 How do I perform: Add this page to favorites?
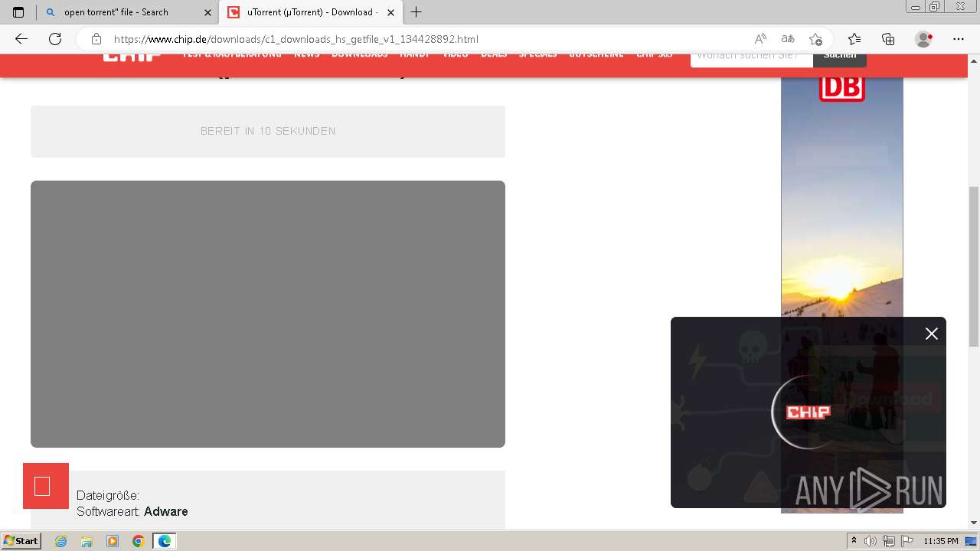click(815, 39)
